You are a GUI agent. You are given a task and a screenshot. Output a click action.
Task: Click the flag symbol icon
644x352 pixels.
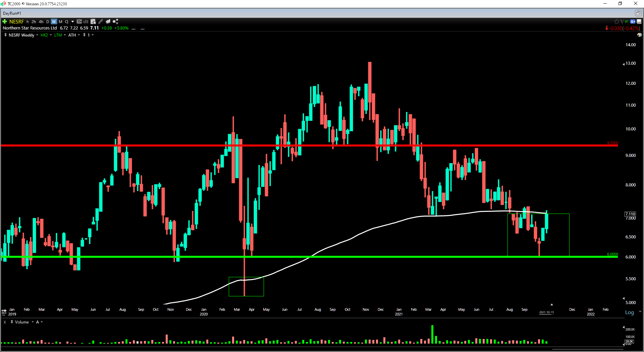click(622, 21)
